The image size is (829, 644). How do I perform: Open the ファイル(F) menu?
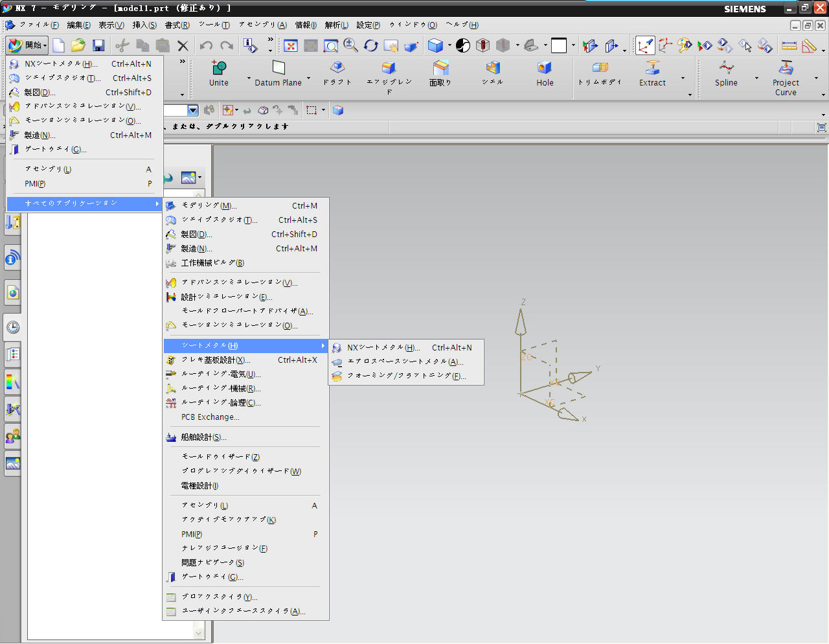(39, 25)
